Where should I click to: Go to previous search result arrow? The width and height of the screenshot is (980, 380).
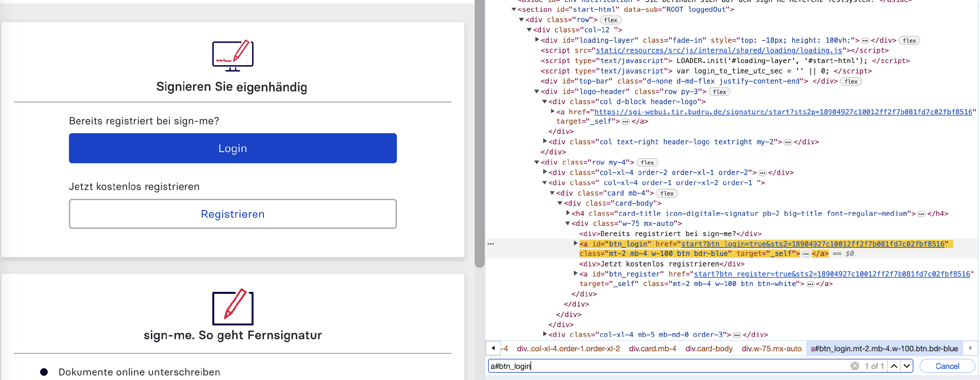click(894, 366)
